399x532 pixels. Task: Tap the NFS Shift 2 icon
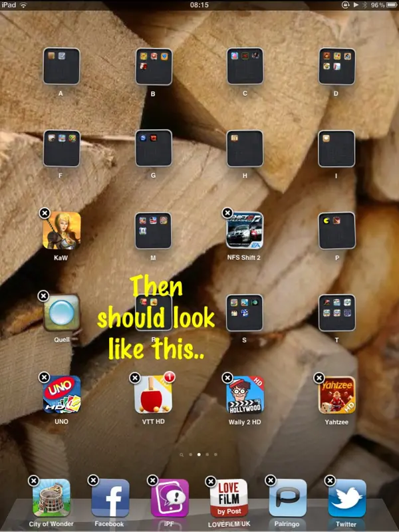tap(245, 231)
